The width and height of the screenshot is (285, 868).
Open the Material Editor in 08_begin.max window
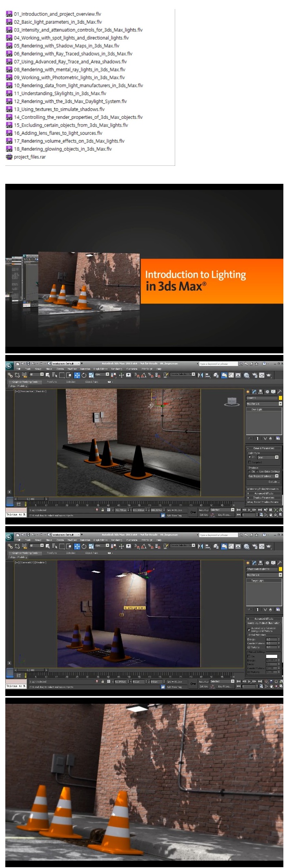[247, 375]
